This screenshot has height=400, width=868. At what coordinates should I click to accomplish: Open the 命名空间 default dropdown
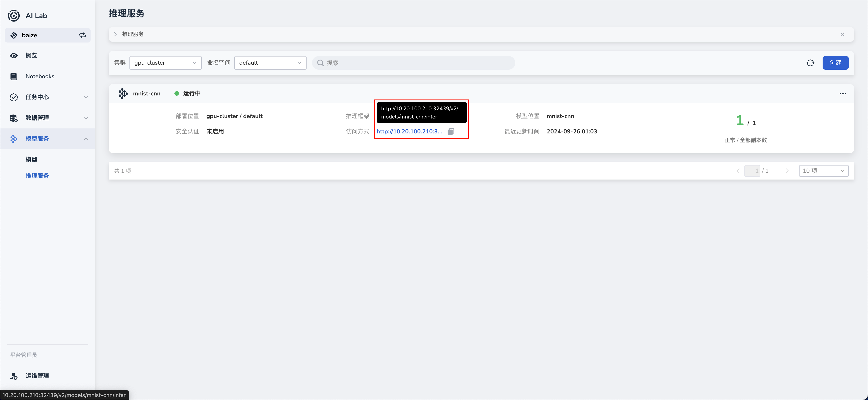270,63
